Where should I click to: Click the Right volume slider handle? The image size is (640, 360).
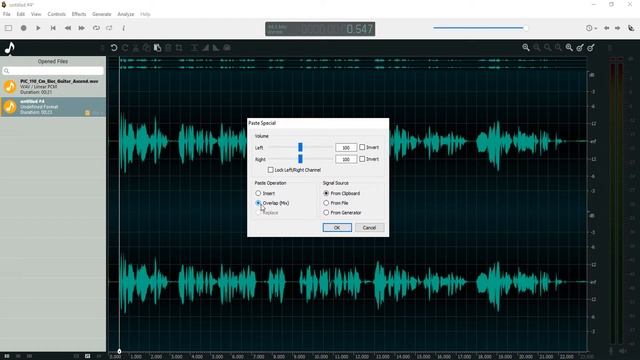point(300,159)
